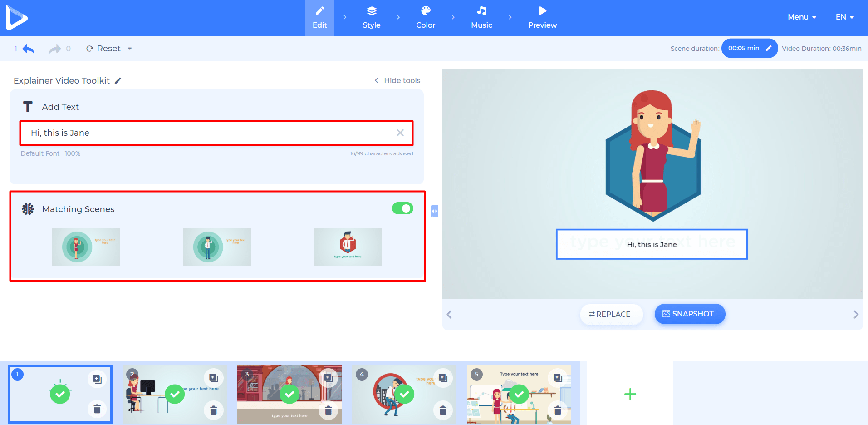Switch to the Color tab

[425, 18]
